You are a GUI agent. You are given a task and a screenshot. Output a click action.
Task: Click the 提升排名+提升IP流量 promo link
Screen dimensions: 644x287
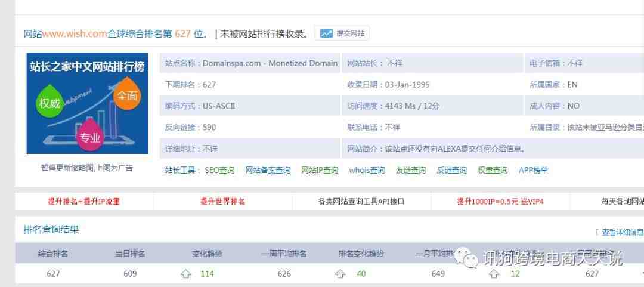tap(84, 202)
